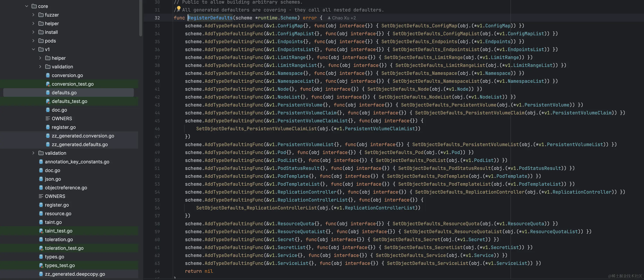
Task: Open register.go under v1 folder
Action: 63,127
